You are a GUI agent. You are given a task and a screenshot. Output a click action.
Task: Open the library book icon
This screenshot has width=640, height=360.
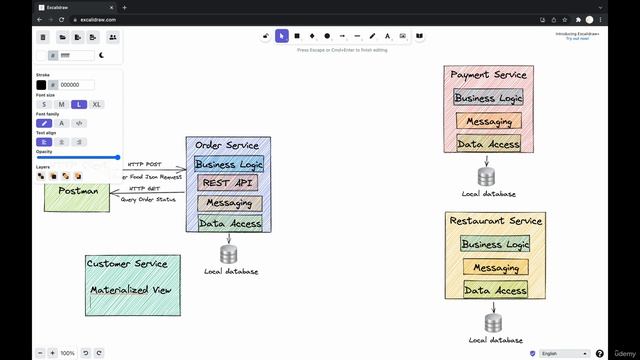(419, 36)
